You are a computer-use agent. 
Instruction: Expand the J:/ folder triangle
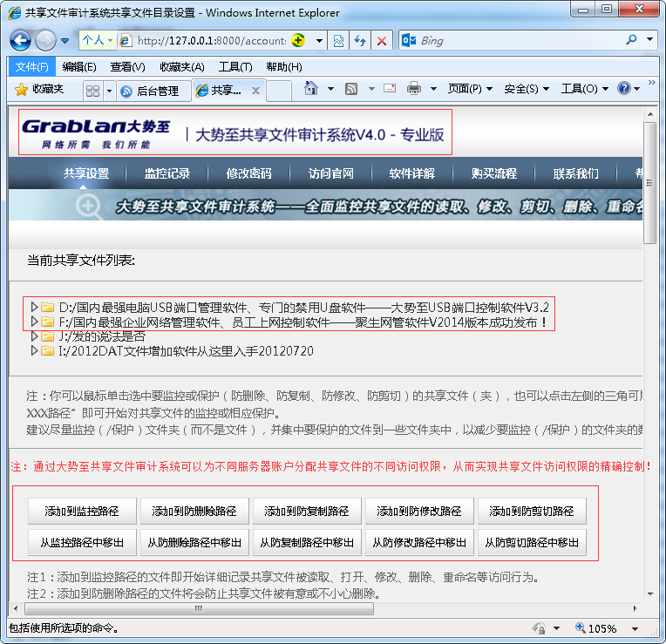(35, 336)
